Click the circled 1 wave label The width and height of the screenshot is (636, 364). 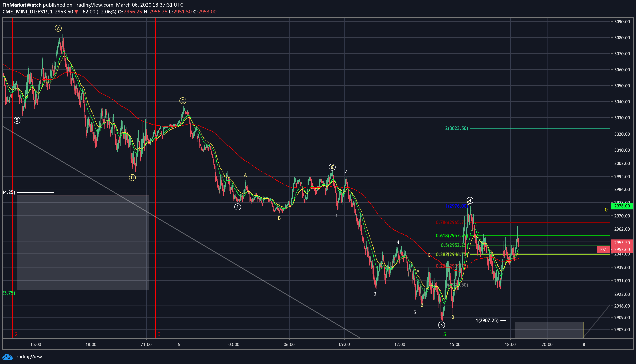(237, 207)
